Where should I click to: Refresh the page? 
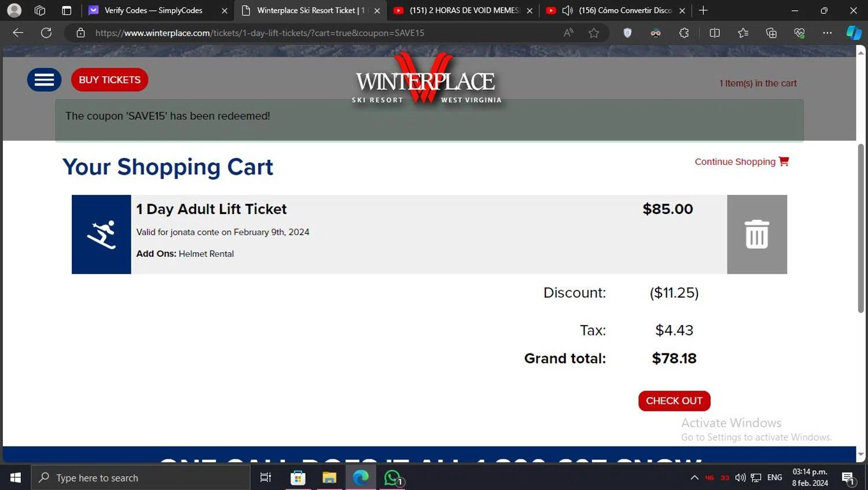pos(46,33)
